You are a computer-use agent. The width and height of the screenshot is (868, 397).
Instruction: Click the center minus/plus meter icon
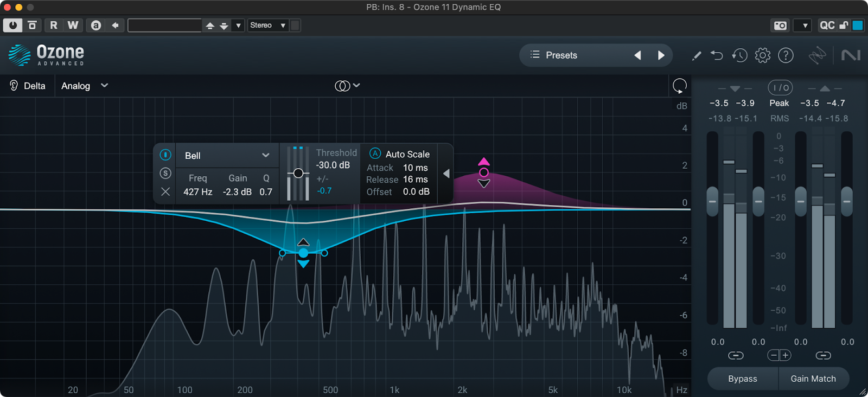coord(780,355)
